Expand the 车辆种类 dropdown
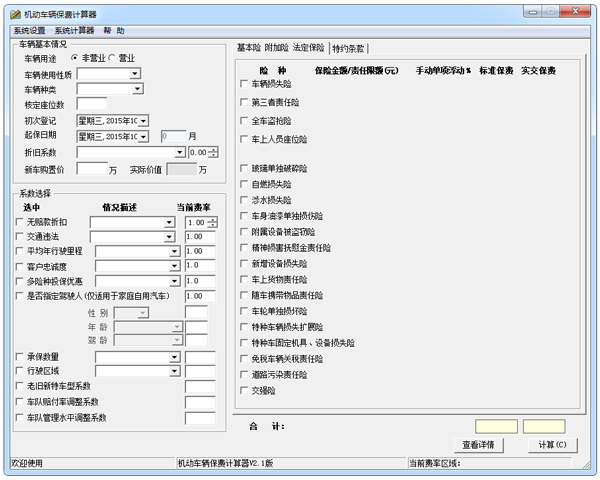This screenshot has width=600, height=480. [137, 89]
